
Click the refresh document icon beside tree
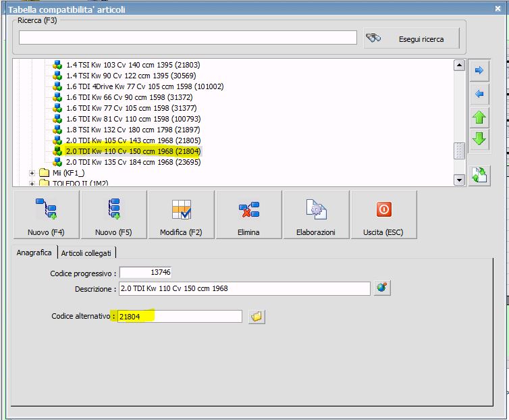pos(479,176)
